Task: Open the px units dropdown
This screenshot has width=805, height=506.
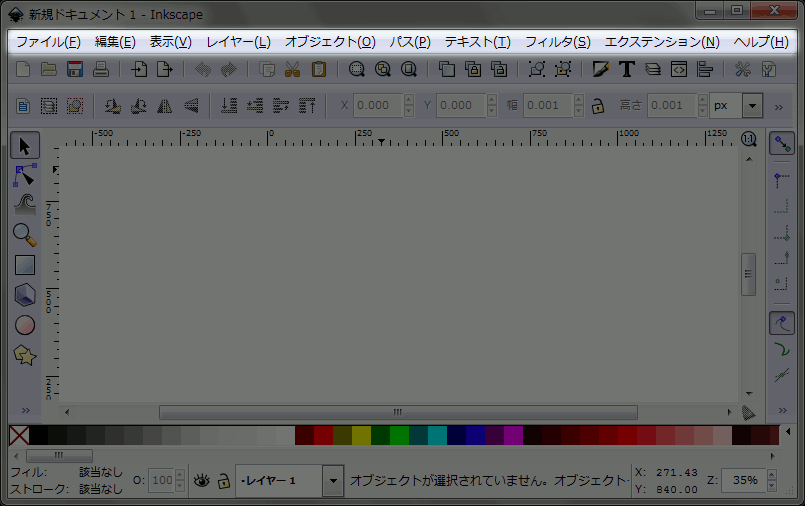Action: [751, 105]
